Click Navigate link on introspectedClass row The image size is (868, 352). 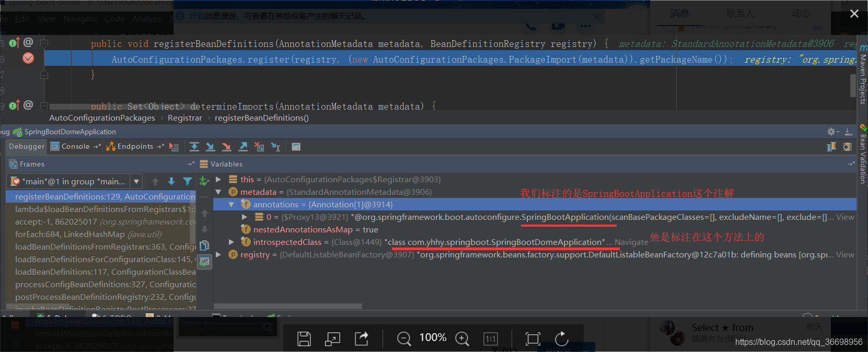point(631,242)
